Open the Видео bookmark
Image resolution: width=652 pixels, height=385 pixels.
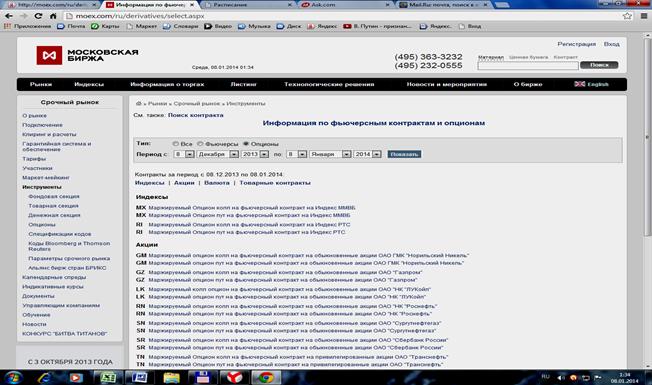(x=218, y=26)
